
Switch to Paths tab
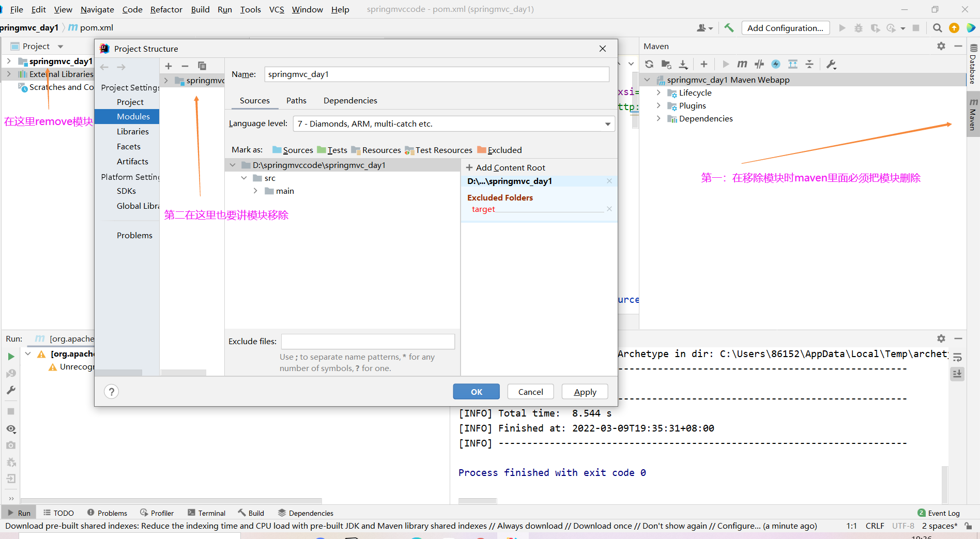[x=296, y=100]
